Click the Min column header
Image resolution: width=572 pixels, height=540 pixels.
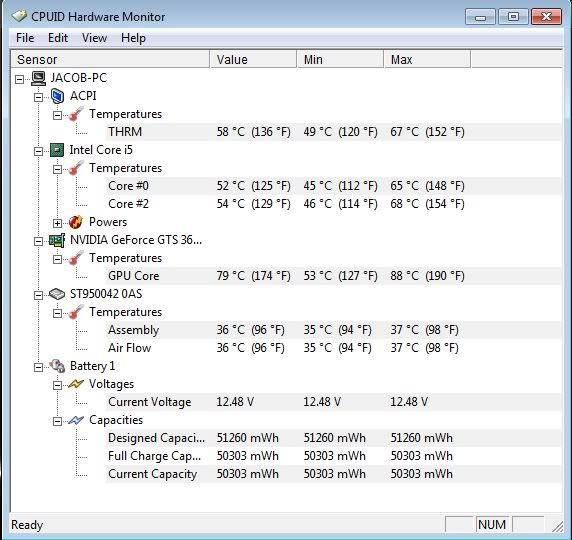click(340, 59)
